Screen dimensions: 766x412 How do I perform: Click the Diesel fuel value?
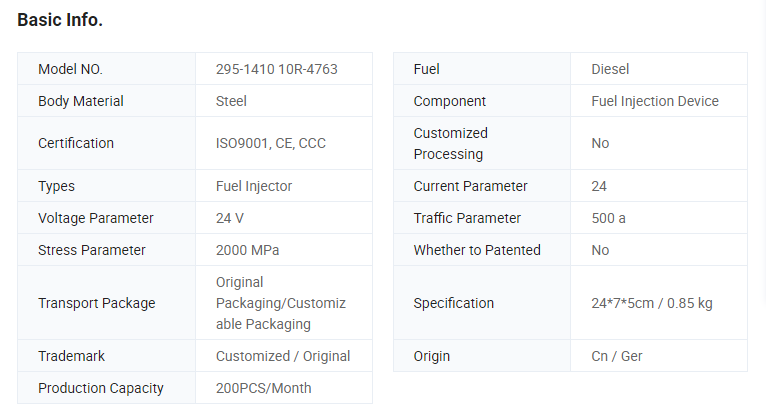[610, 69]
